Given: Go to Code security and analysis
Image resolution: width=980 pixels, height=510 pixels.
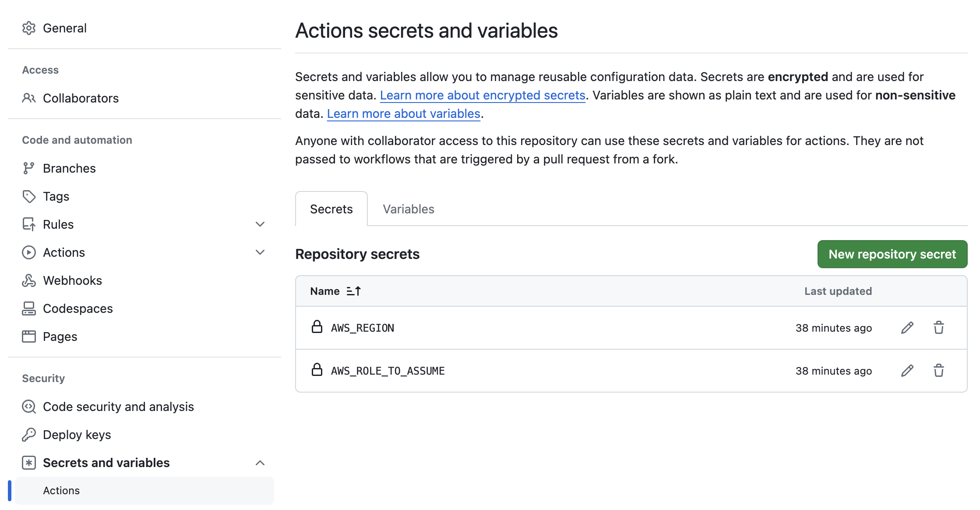Looking at the screenshot, I should pyautogui.click(x=118, y=407).
